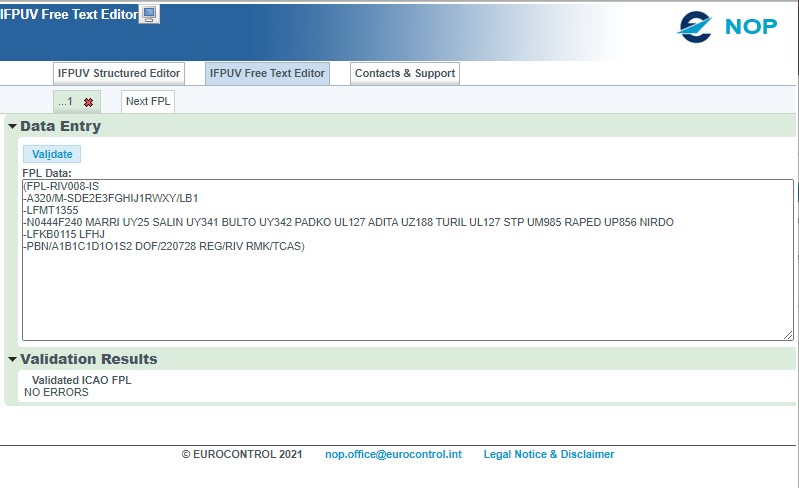799x488 pixels.
Task: Open nop.office@eurocontrol.int email link
Action: coord(393,454)
